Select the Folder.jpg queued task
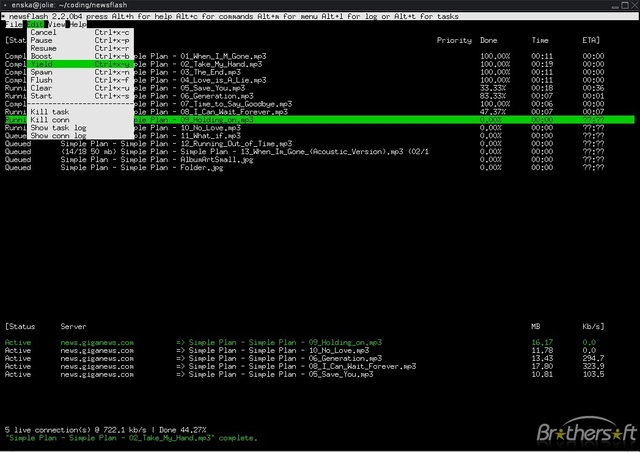The image size is (640, 452). 320,168
